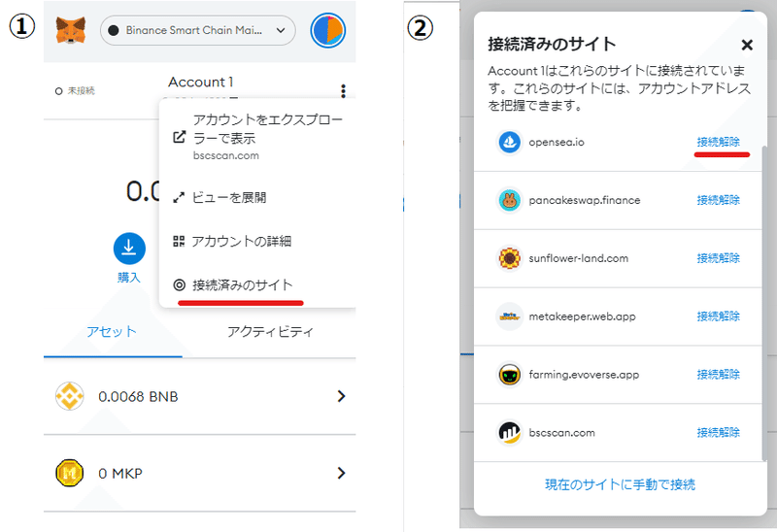This screenshot has width=777, height=532.
Task: Click the 未接続 connection status indicator
Action: (75, 90)
